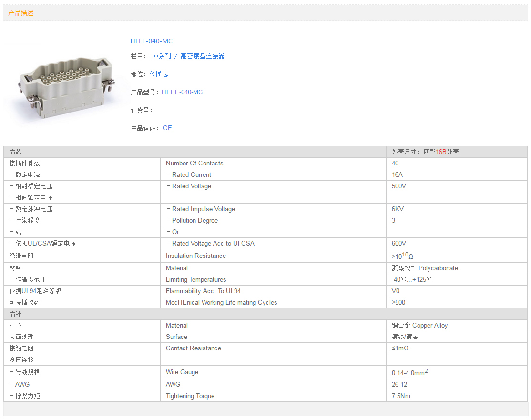This screenshot has width=531, height=420.
Task: Click the Wire Gauge label
Action: click(x=182, y=372)
